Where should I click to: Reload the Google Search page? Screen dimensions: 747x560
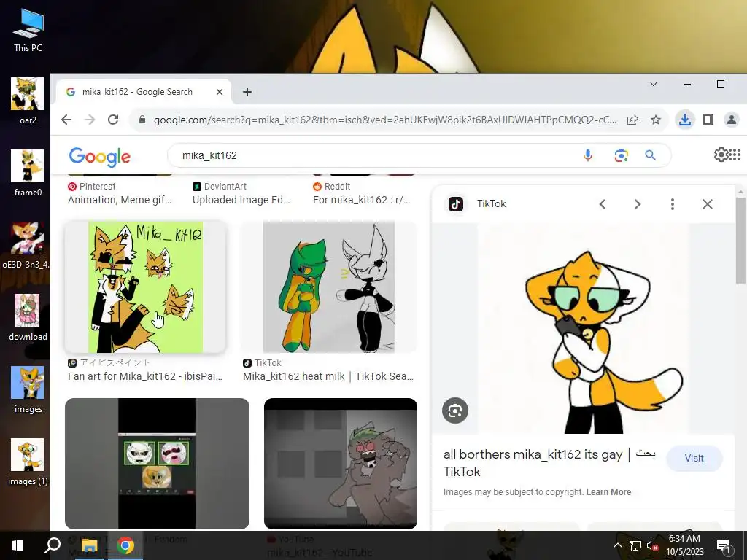(x=113, y=120)
